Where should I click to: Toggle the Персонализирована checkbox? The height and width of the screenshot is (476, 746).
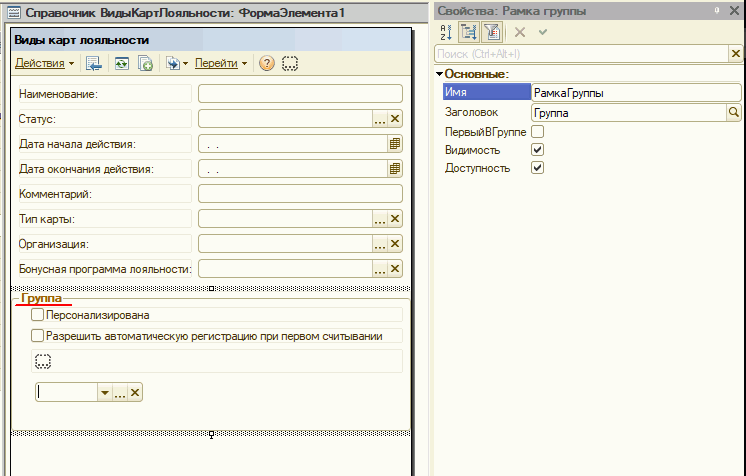pyautogui.click(x=37, y=315)
